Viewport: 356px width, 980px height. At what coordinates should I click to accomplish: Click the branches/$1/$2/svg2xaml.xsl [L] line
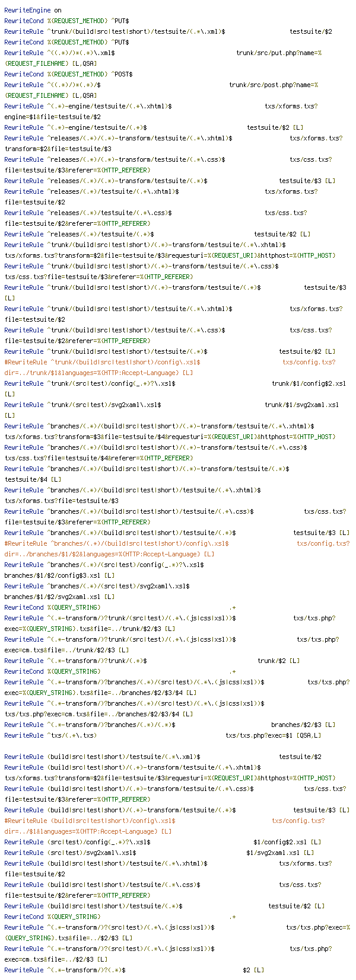click(59, 597)
